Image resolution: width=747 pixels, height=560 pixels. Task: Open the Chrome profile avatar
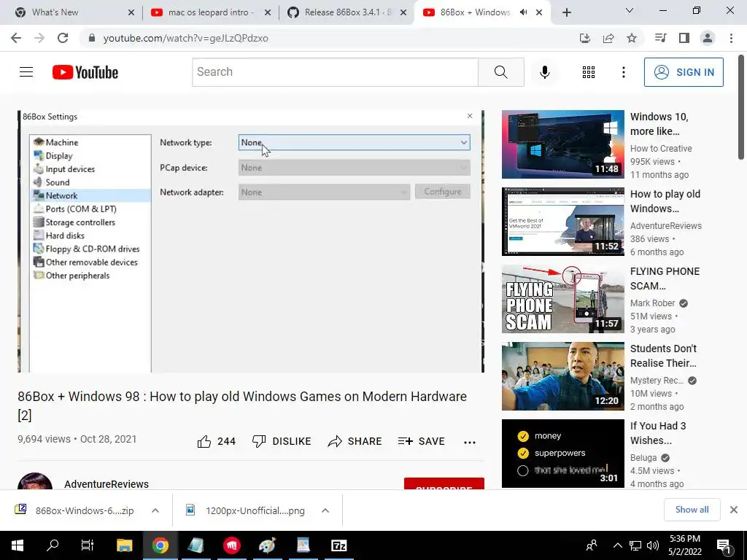pyautogui.click(x=708, y=38)
